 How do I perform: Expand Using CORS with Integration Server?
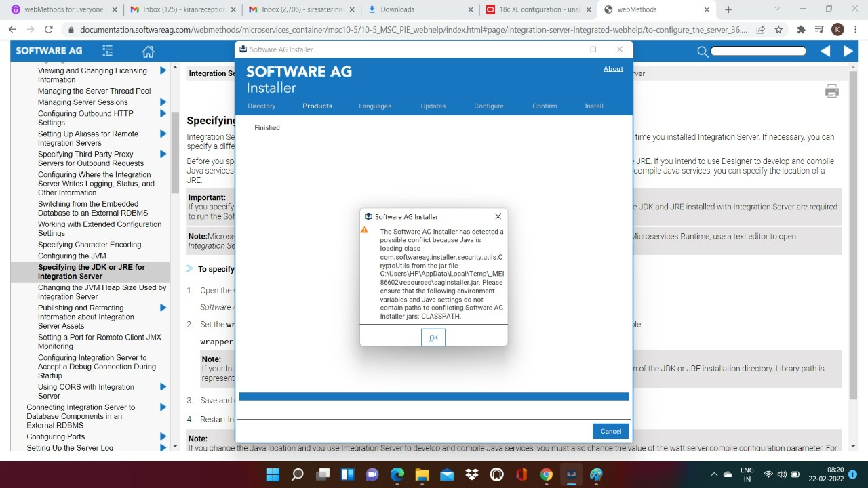point(163,387)
